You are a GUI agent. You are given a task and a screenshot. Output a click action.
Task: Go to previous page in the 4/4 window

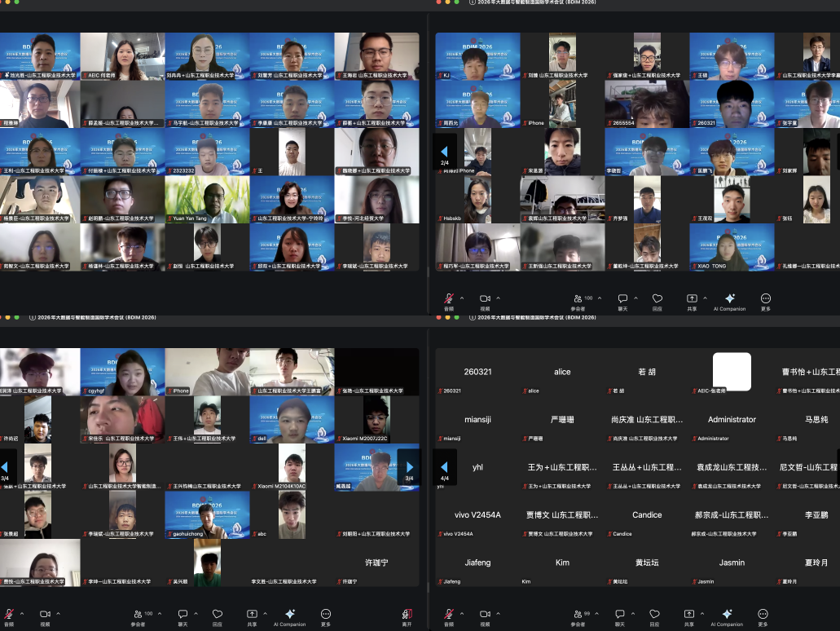[444, 468]
